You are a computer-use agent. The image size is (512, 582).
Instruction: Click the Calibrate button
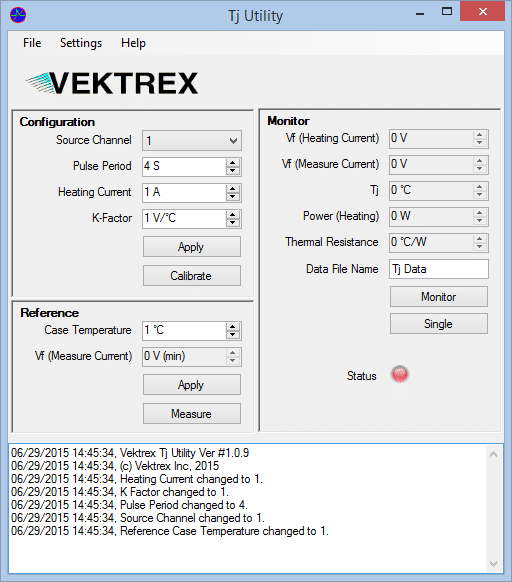click(192, 276)
